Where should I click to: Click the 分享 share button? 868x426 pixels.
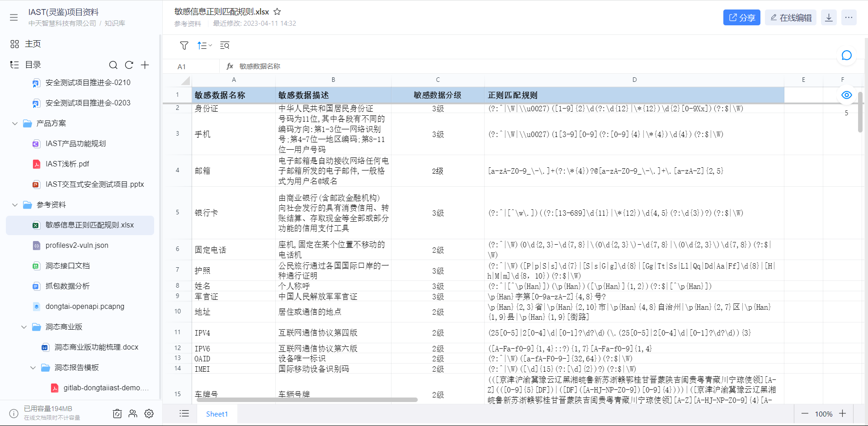click(742, 18)
